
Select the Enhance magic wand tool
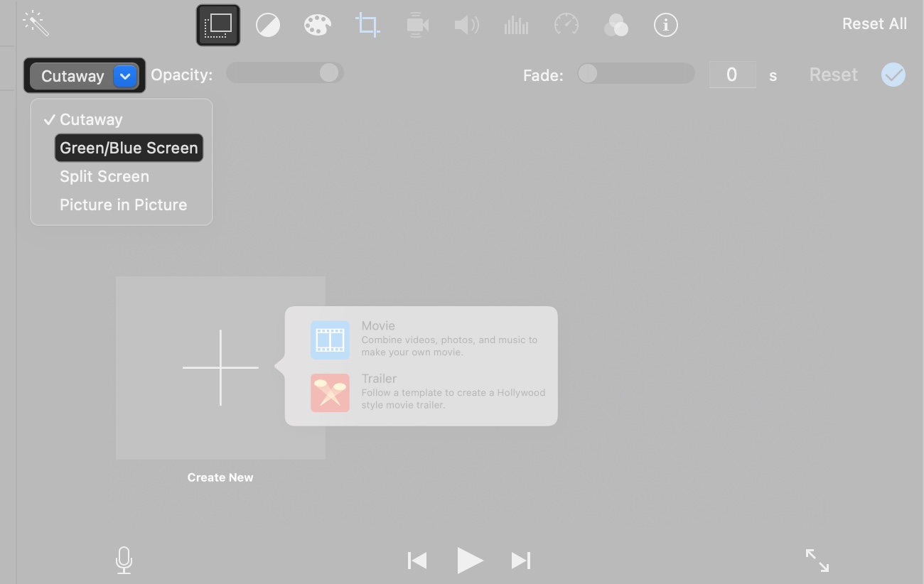point(36,23)
